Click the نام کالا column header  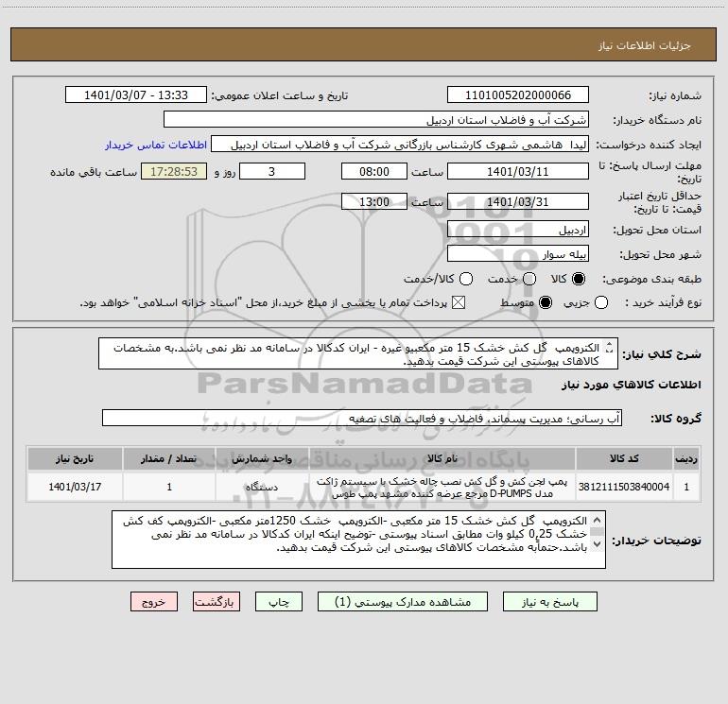442,458
